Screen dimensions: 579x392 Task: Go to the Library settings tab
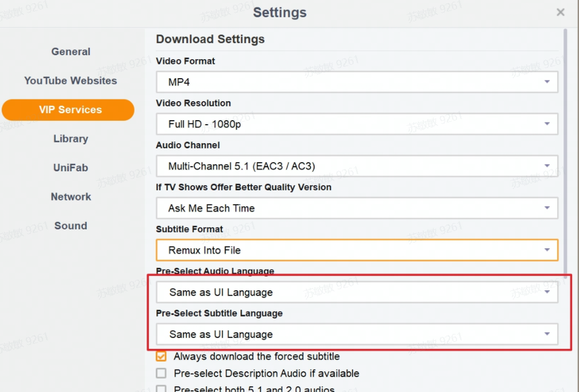pos(71,139)
